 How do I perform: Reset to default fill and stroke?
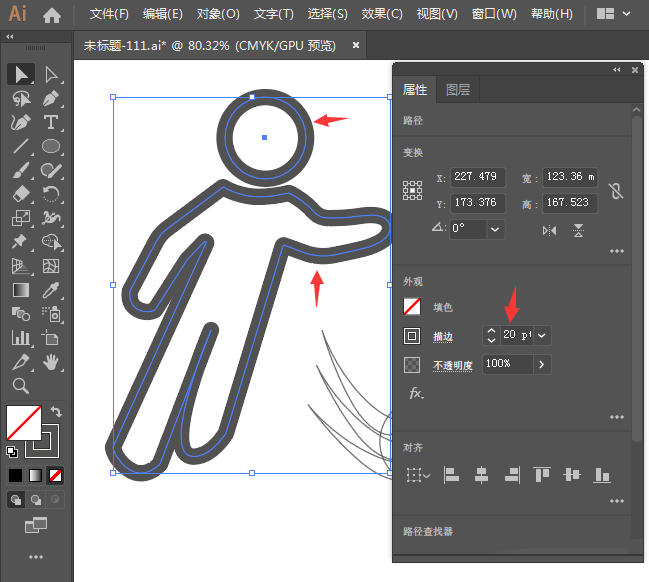[x=12, y=452]
